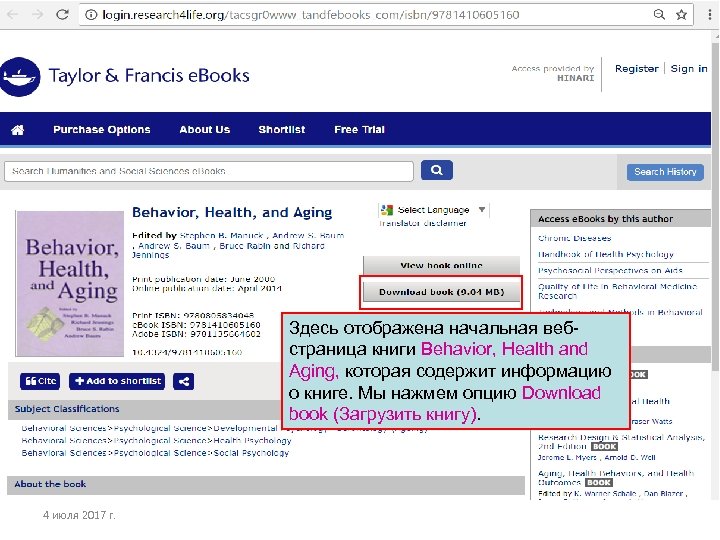
Task: Click editor Bruce Rabin link
Action: click(244, 246)
